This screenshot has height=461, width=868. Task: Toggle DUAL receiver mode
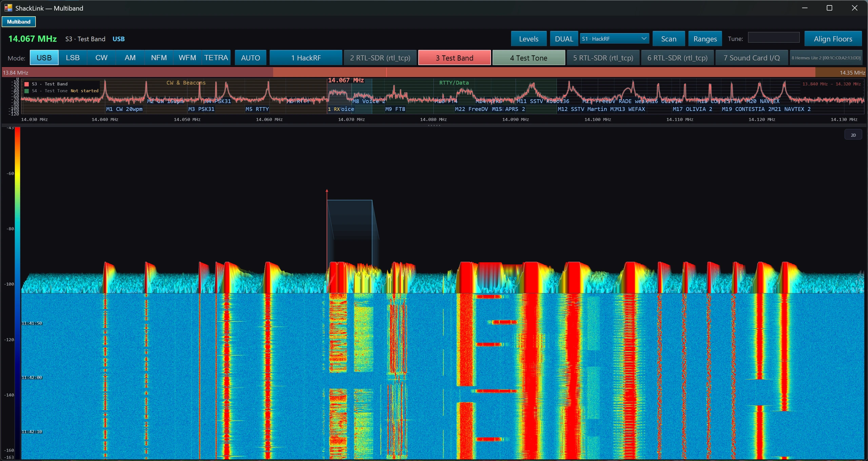click(x=564, y=39)
